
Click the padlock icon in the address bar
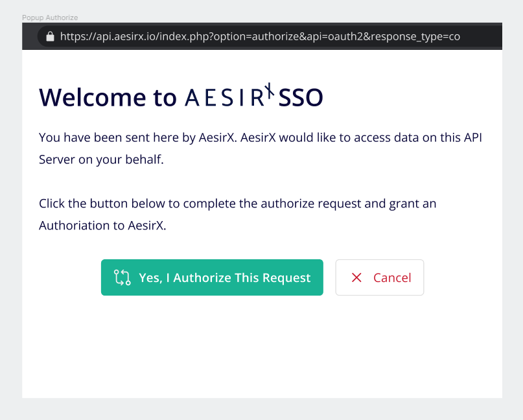coord(49,36)
